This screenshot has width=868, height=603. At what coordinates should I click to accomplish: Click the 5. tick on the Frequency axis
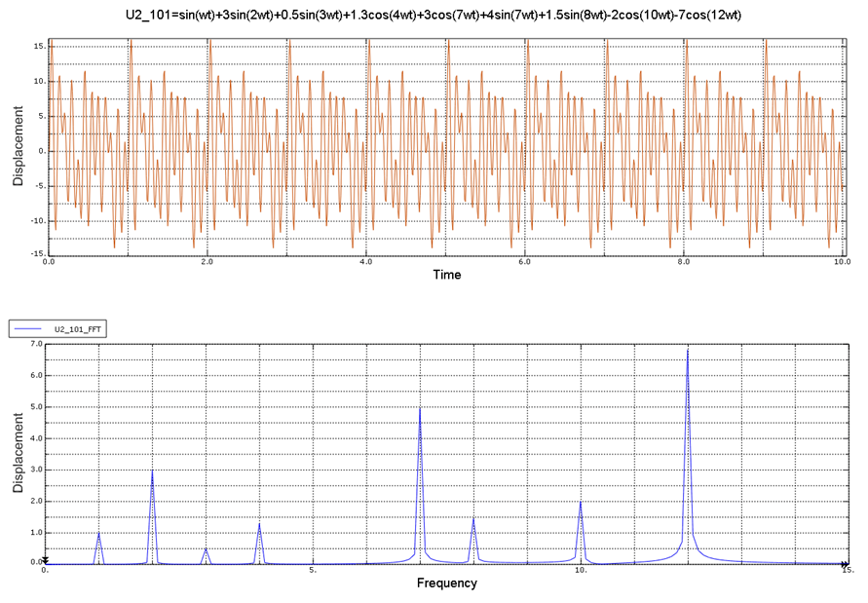(313, 569)
